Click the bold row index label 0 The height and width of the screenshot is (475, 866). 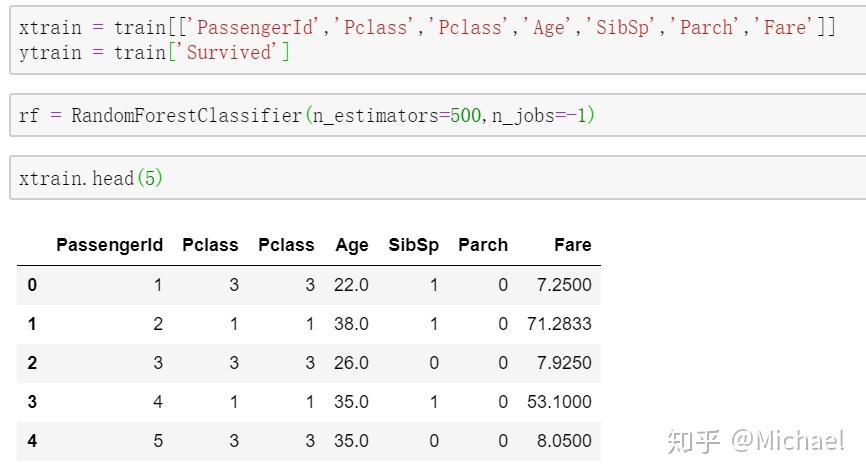click(x=32, y=285)
